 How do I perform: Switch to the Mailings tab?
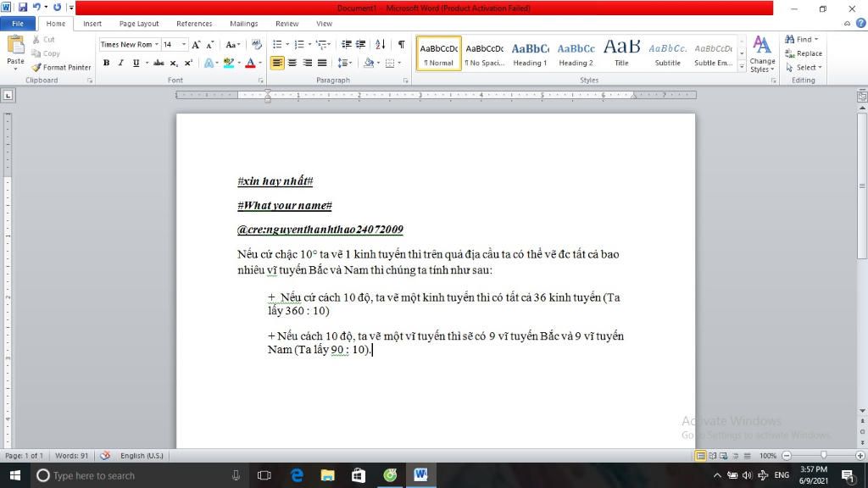[x=243, y=23]
